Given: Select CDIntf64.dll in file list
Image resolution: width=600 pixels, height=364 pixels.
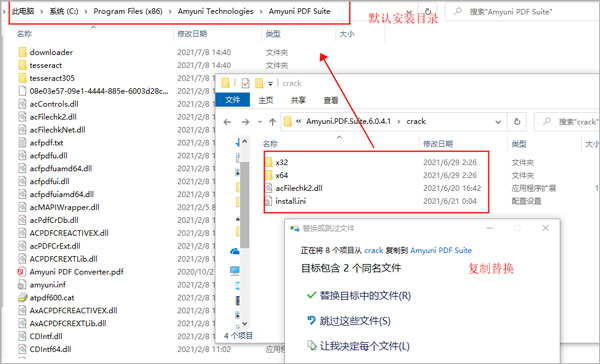Looking at the screenshot, I should click(x=50, y=349).
